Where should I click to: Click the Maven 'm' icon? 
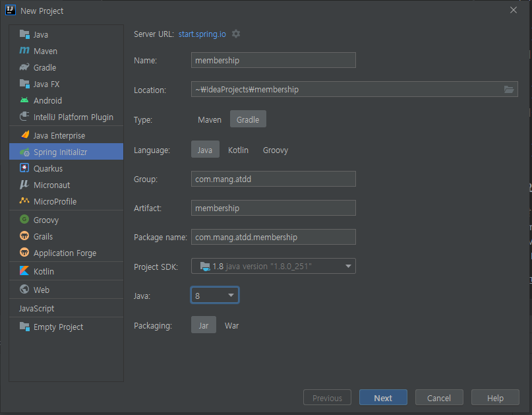point(24,51)
